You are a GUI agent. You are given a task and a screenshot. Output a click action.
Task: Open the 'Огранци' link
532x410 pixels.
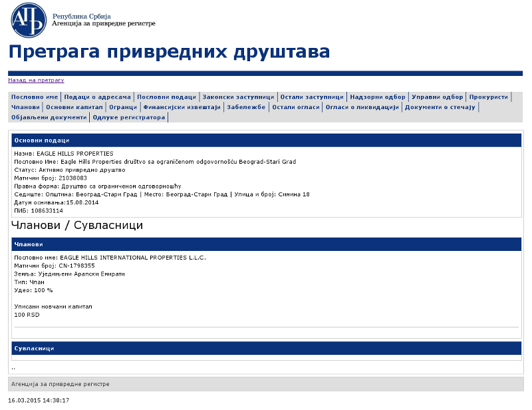click(x=123, y=107)
